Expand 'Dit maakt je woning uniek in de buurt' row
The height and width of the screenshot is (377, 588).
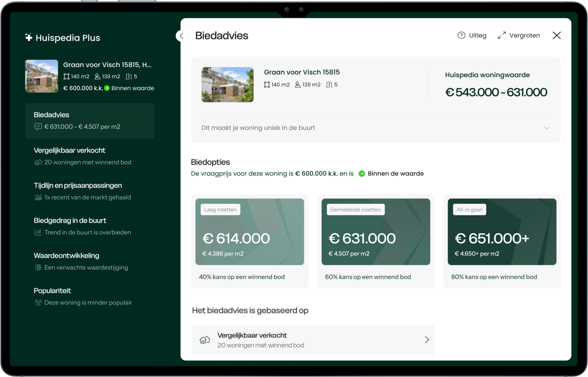(x=258, y=128)
